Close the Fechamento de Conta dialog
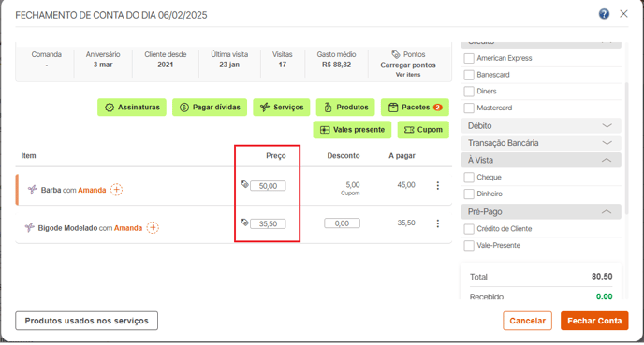Image resolution: width=644 pixels, height=345 pixels. [x=623, y=14]
